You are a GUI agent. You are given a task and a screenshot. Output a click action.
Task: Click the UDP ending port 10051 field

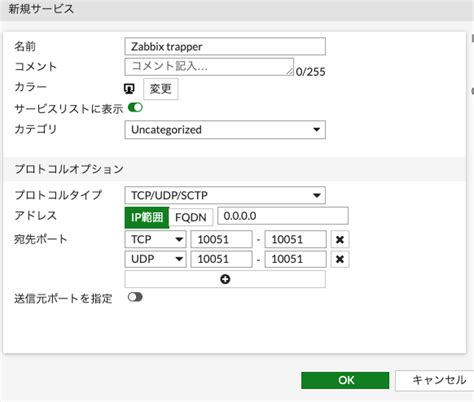point(295,259)
